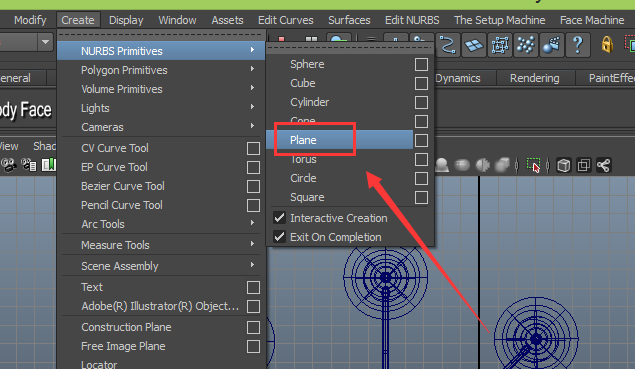Expand the Polygon Primitives submenu
The height and width of the screenshot is (369, 635).
click(x=161, y=70)
